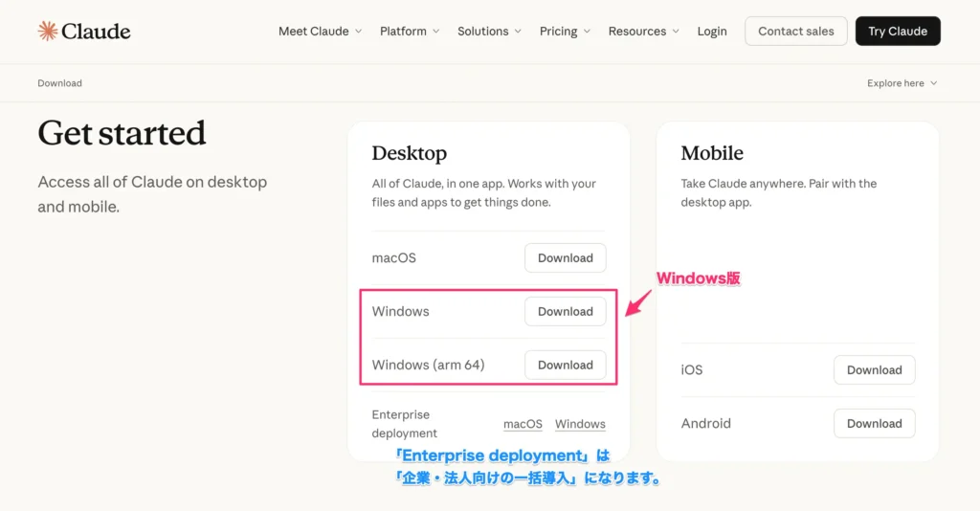Expand the Platform dropdown
This screenshot has height=511, width=980.
tap(409, 32)
